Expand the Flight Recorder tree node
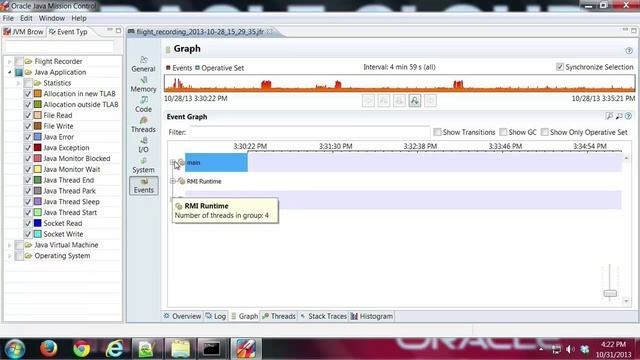The width and height of the screenshot is (640, 360). [x=9, y=61]
